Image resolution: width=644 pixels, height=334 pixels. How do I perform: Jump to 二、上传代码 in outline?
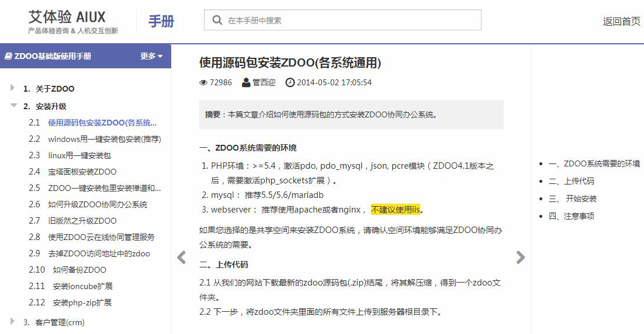[572, 181]
